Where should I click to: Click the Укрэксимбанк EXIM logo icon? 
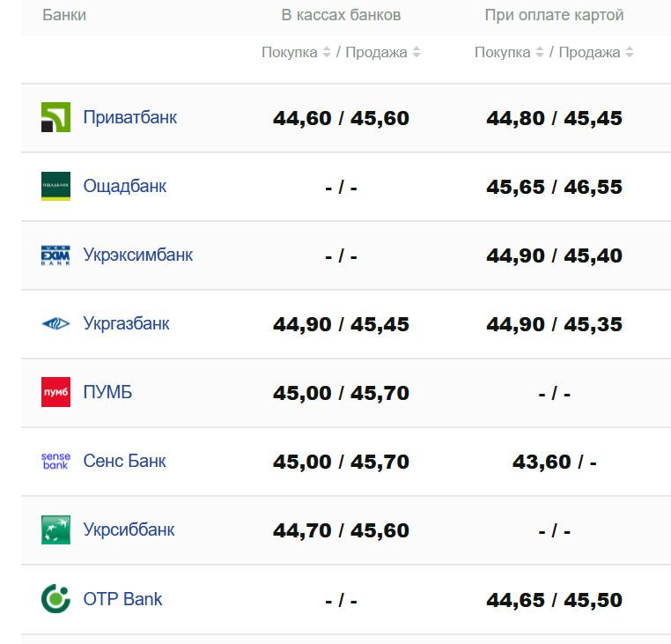[x=55, y=255]
